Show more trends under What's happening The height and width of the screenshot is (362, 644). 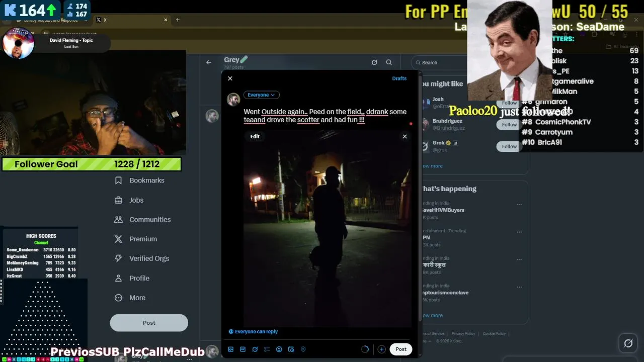(433, 316)
